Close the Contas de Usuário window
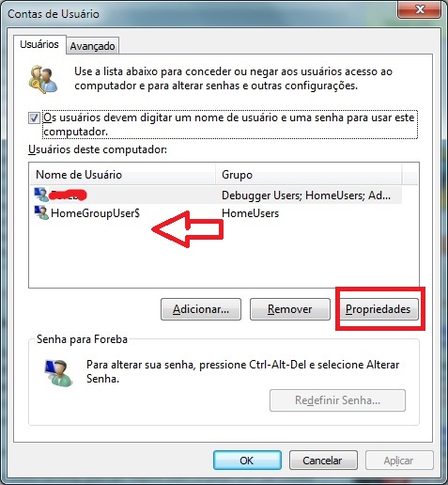The height and width of the screenshot is (485, 448). (419, 9)
